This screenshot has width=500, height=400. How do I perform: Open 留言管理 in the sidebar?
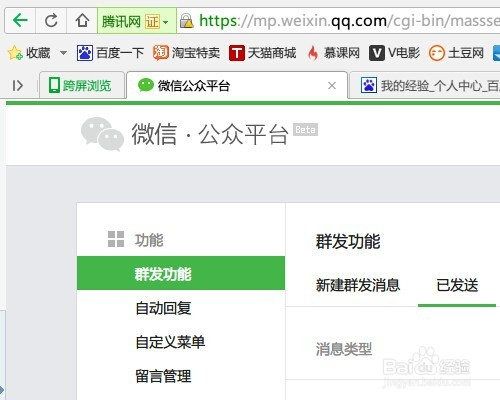click(x=163, y=376)
